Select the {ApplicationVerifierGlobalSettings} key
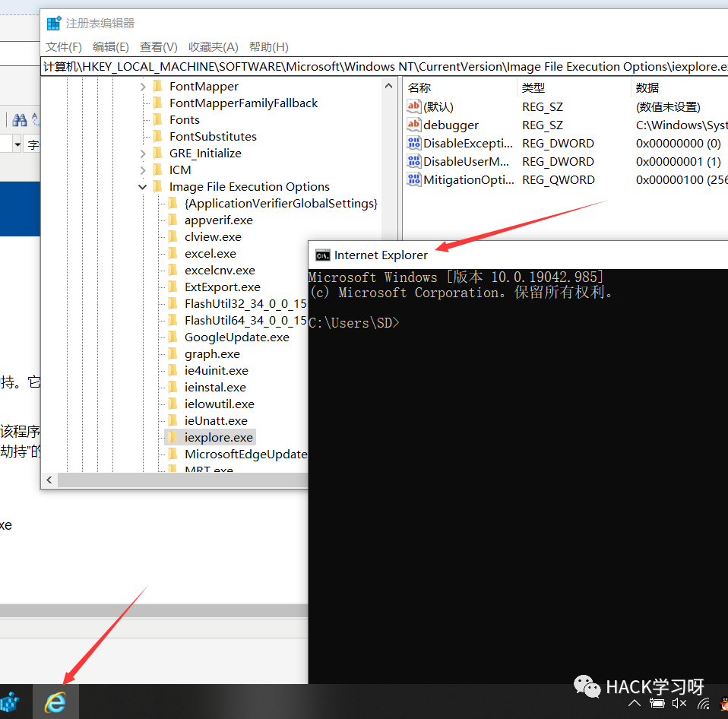The height and width of the screenshot is (719, 728). 281,204
